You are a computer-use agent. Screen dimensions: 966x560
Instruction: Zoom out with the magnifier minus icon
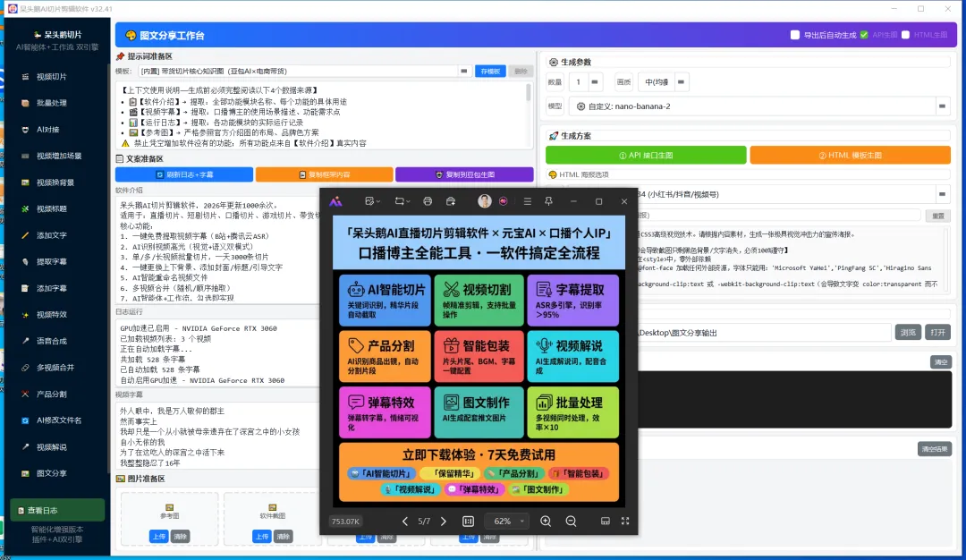point(571,522)
